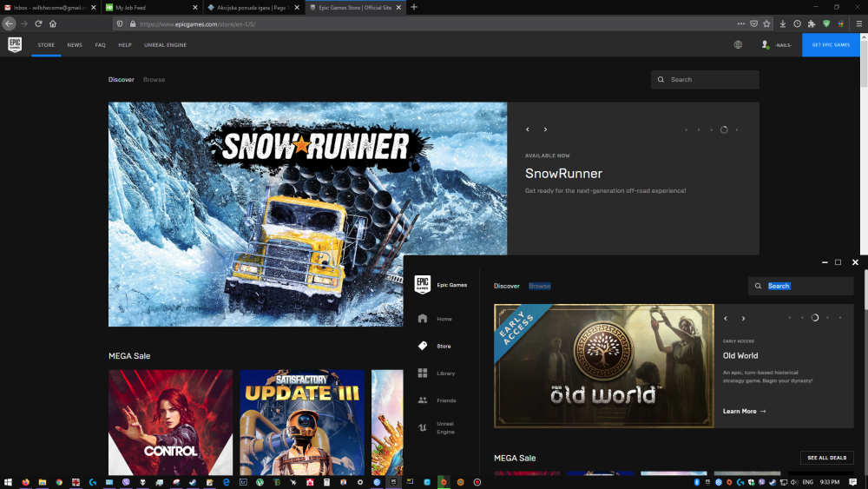Click the ENG language indicator in tray
This screenshot has height=489, width=868.
[807, 482]
